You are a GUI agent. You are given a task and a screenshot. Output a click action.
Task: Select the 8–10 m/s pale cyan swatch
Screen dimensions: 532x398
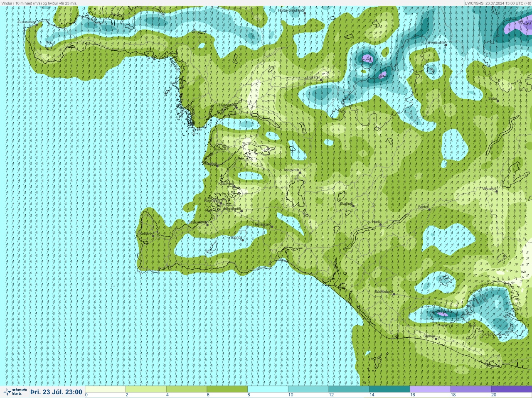(268, 389)
